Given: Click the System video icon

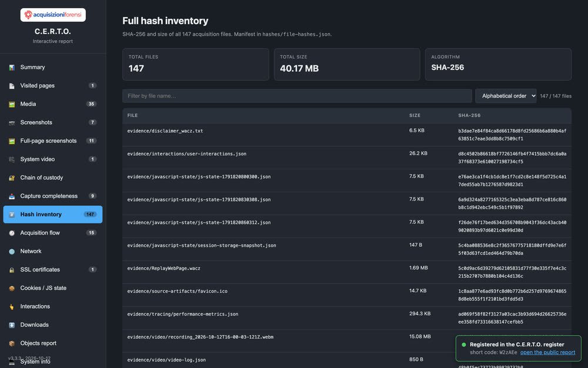Looking at the screenshot, I should [x=12, y=159].
